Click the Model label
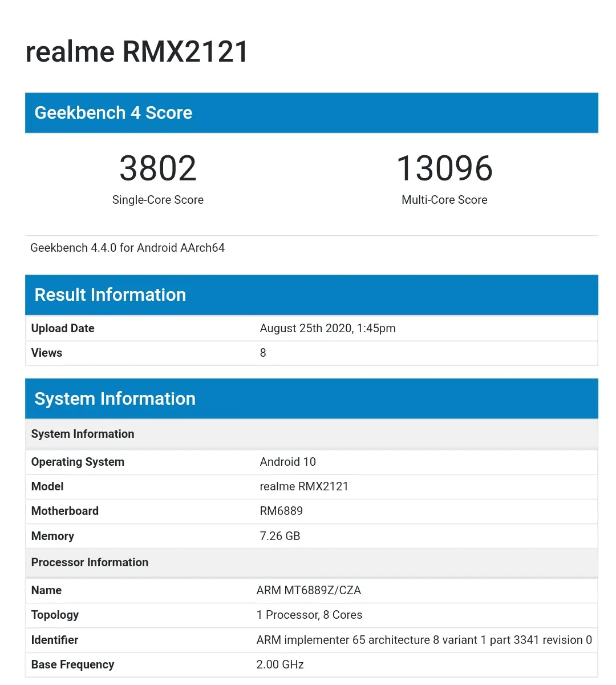616x685 pixels. coord(47,486)
